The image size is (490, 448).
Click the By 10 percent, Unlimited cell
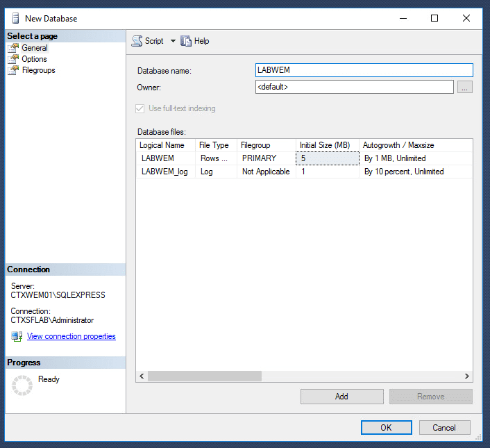click(416, 172)
